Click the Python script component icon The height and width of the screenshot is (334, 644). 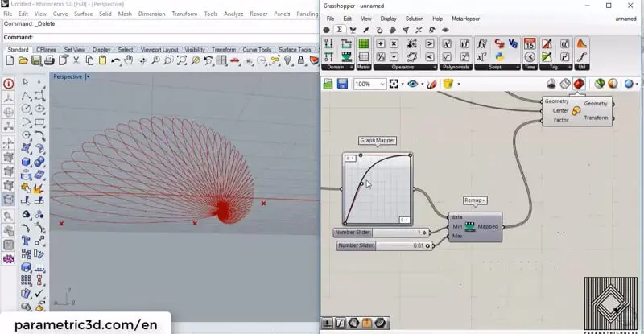tap(500, 56)
